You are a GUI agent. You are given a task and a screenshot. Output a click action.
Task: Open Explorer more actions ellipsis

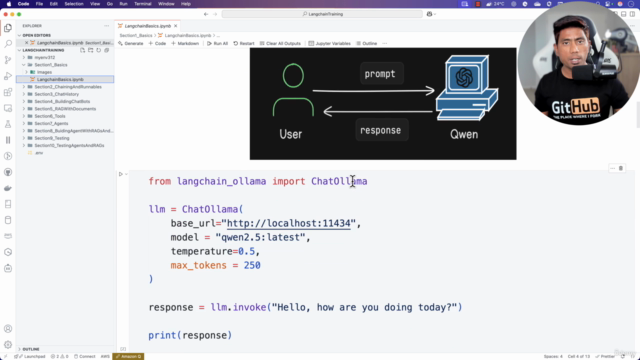(107, 26)
